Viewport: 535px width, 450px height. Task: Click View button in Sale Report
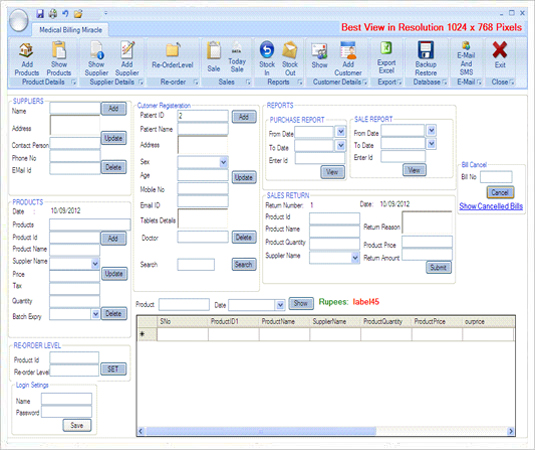(414, 170)
